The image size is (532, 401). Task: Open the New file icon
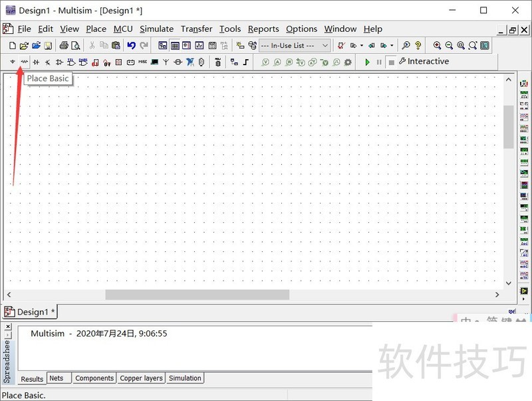tap(12, 45)
